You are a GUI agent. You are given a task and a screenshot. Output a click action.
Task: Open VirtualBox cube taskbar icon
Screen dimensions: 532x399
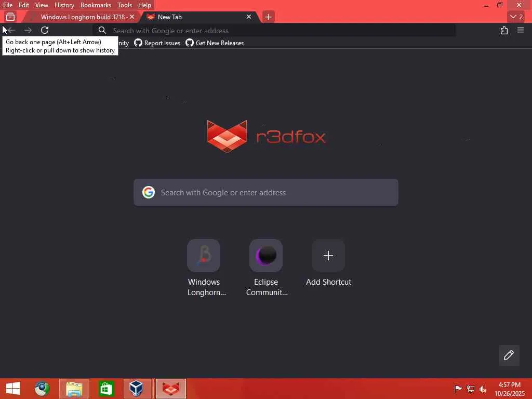pos(136,389)
